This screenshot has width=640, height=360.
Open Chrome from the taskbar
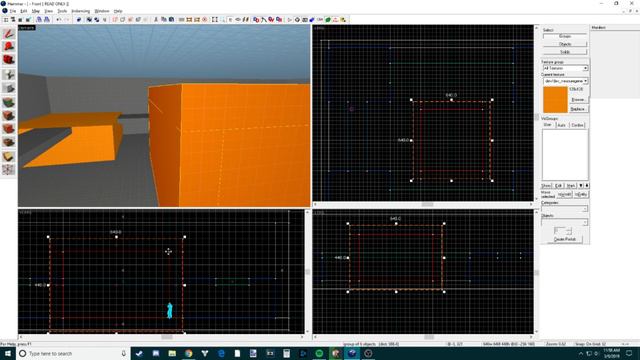click(188, 353)
